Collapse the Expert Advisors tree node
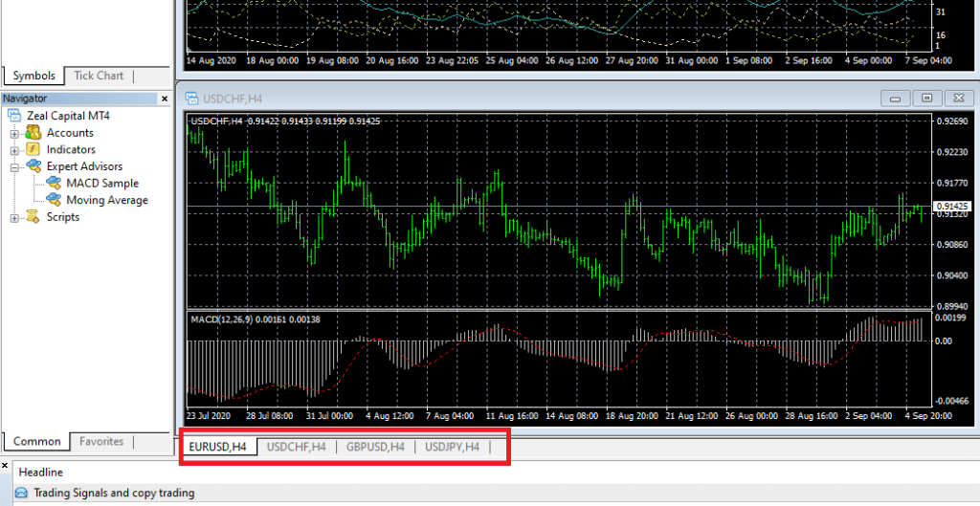The height and width of the screenshot is (506, 980). (14, 167)
